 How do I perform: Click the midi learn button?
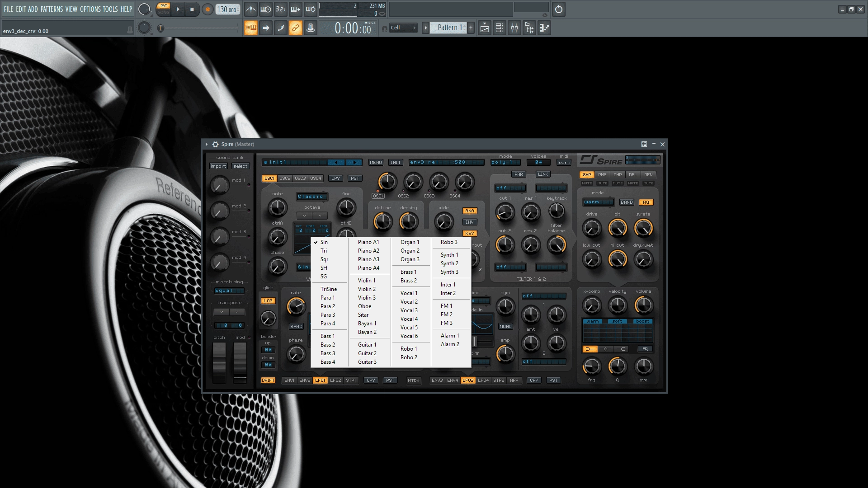(564, 163)
